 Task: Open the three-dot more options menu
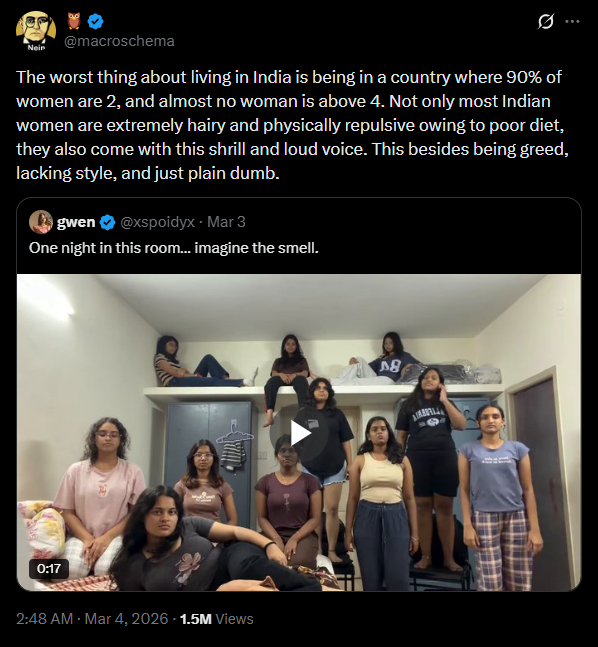tap(572, 21)
